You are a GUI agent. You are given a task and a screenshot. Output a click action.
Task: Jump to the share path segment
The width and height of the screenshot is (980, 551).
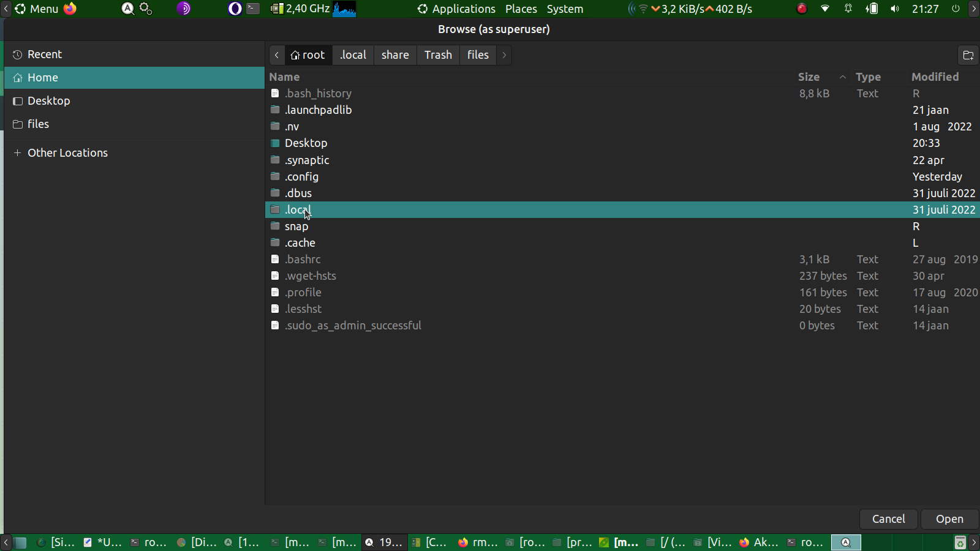pyautogui.click(x=395, y=55)
